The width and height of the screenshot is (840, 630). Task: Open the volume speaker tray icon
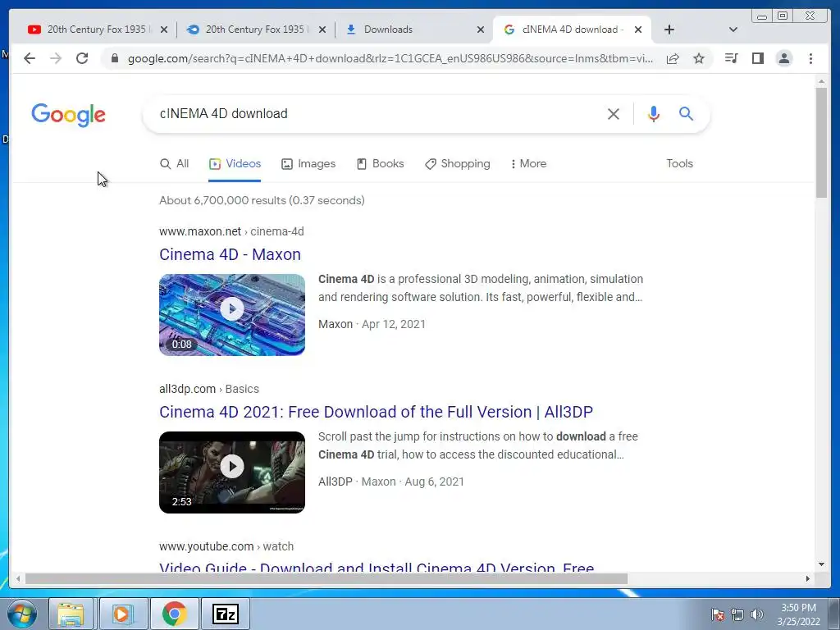757,614
